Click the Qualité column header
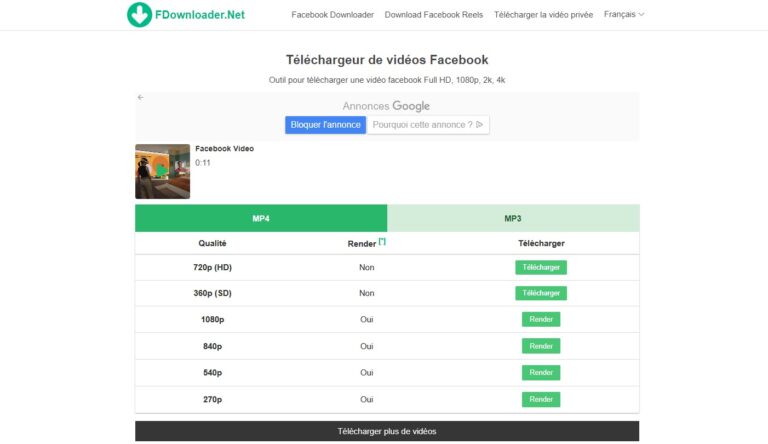Image resolution: width=768 pixels, height=444 pixels. [213, 243]
